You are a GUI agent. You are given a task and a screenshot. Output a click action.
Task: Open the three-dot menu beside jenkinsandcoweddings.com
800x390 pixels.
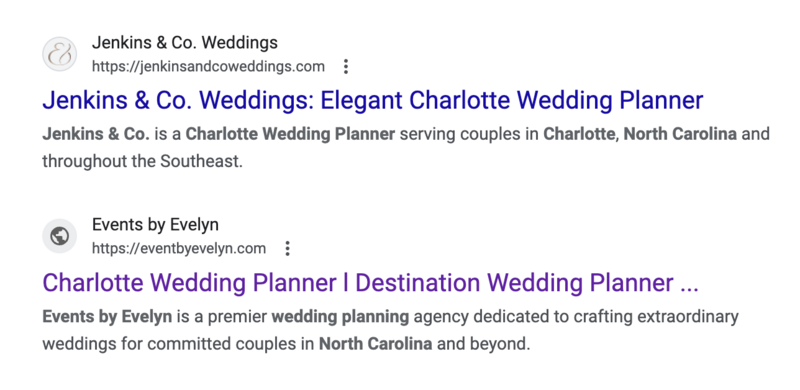click(x=346, y=66)
